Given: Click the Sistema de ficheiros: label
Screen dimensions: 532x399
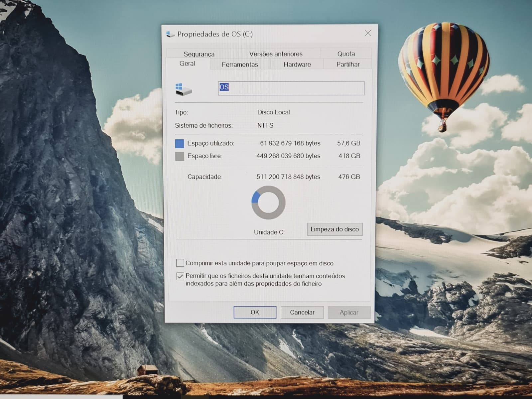Looking at the screenshot, I should point(204,125).
